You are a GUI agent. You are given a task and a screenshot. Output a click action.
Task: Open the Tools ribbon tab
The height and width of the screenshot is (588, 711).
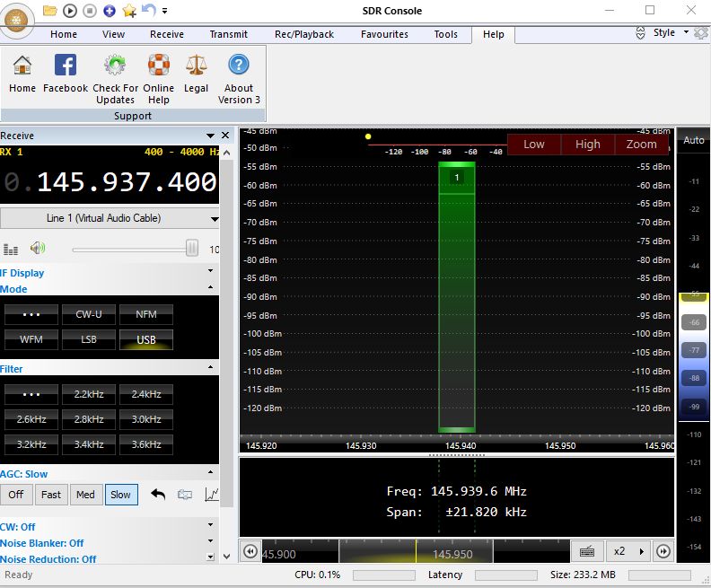(446, 34)
